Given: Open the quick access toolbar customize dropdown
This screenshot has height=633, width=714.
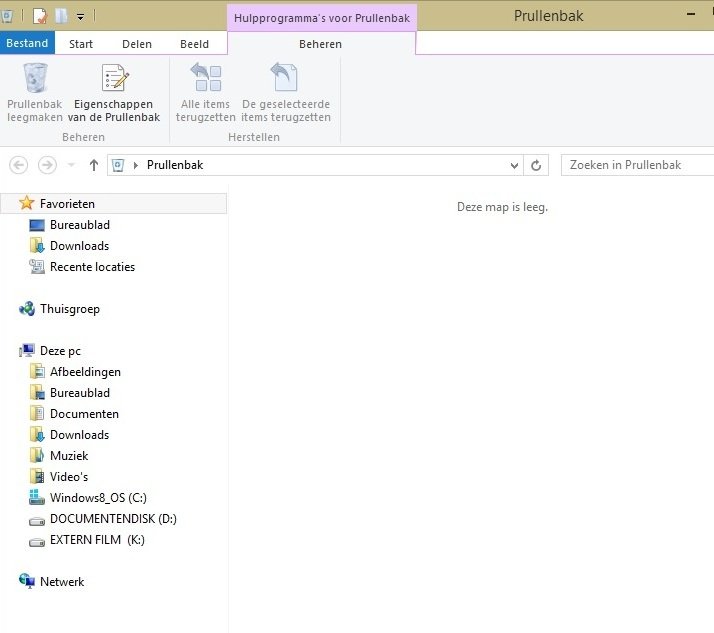Looking at the screenshot, I should 81,17.
